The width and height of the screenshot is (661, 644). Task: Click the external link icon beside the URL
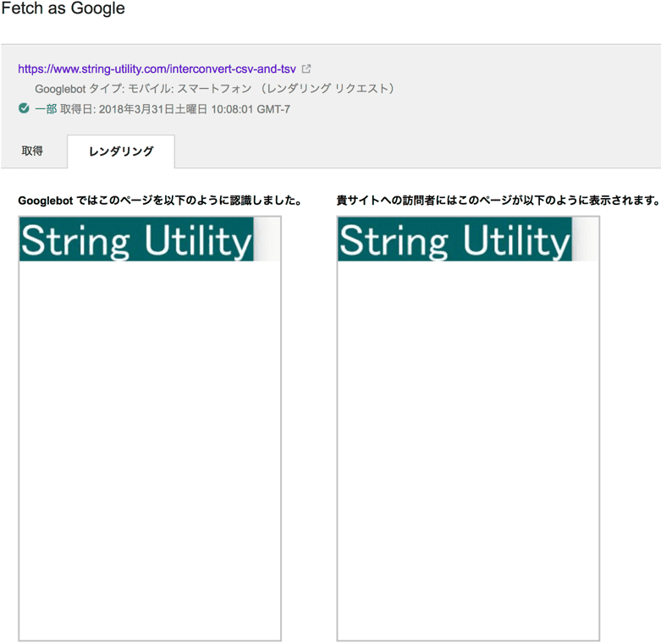point(306,69)
